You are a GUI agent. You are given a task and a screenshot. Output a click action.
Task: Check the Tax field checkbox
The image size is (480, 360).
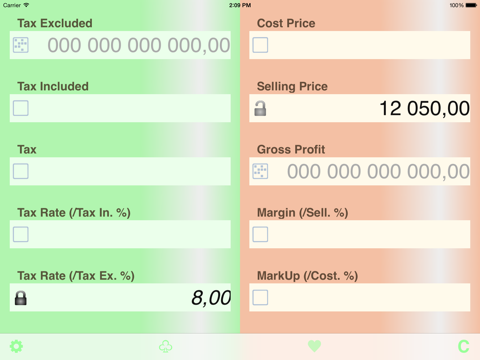pos(21,171)
